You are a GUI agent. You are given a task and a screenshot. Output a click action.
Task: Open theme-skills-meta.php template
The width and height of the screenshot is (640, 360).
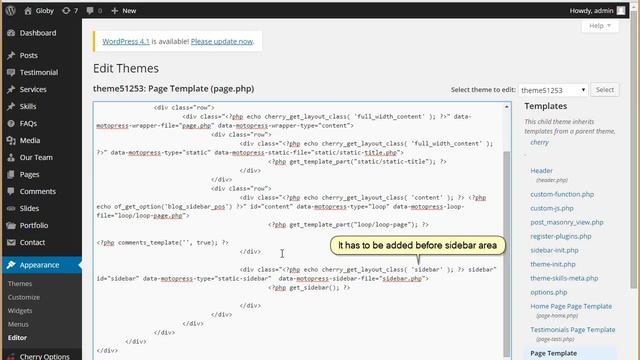(564, 278)
